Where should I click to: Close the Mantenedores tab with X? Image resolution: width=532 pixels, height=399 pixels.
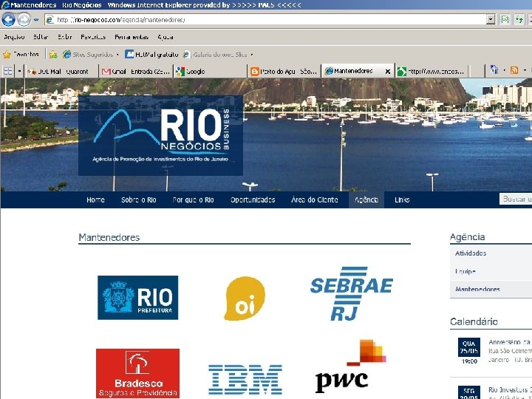tap(388, 72)
